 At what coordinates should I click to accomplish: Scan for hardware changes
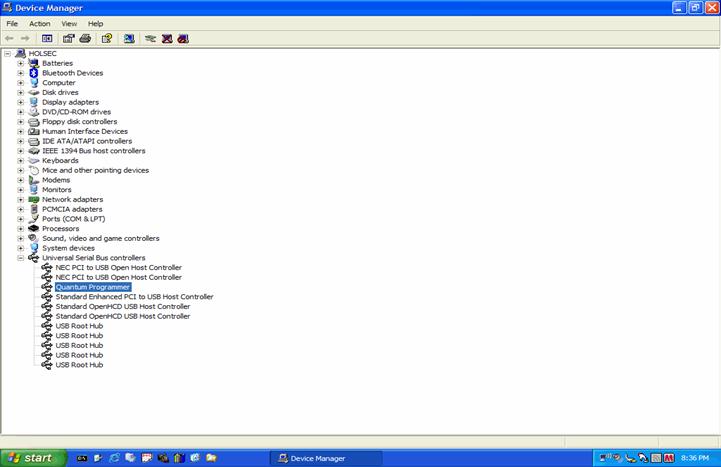coord(129,39)
